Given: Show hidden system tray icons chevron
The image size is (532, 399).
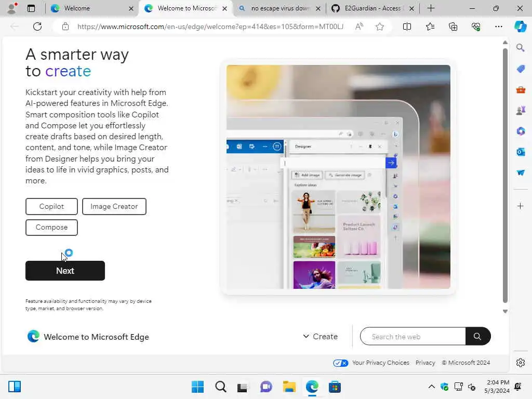Looking at the screenshot, I should (431, 387).
